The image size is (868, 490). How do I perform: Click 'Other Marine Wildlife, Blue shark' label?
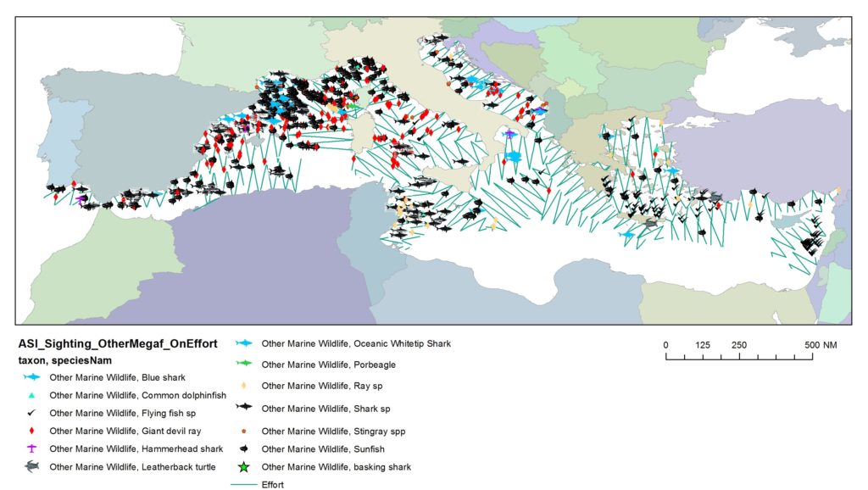point(117,377)
